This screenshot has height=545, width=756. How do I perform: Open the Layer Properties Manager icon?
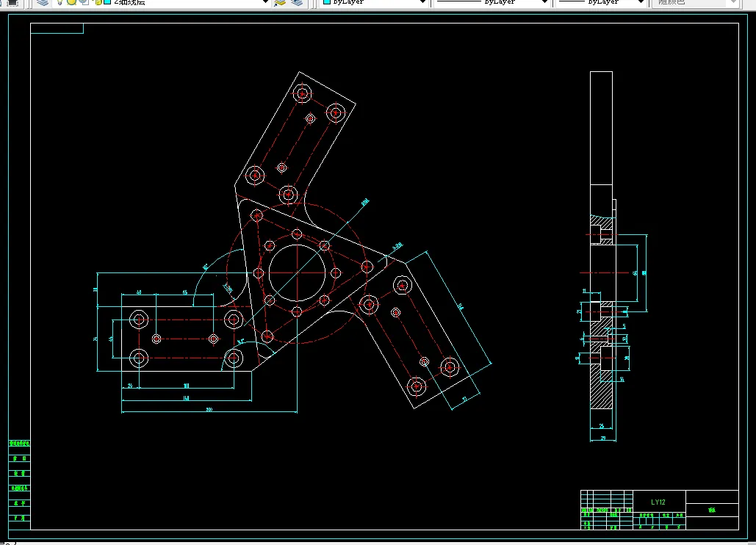pyautogui.click(x=43, y=2)
